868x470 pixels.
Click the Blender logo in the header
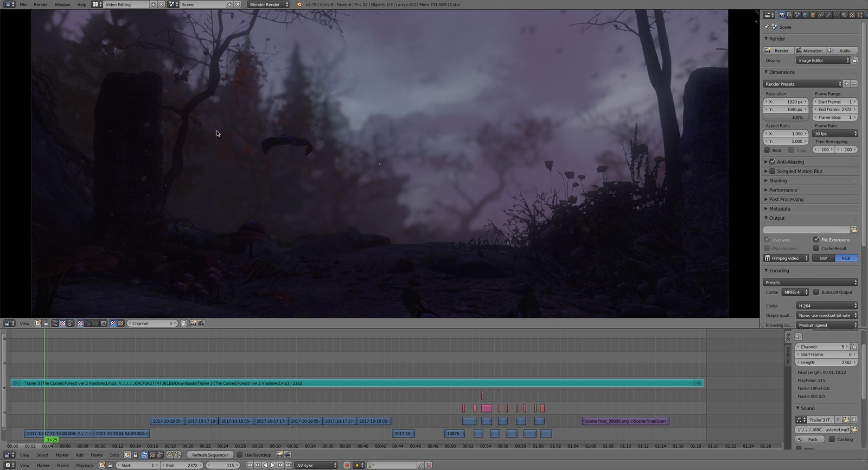tap(299, 4)
